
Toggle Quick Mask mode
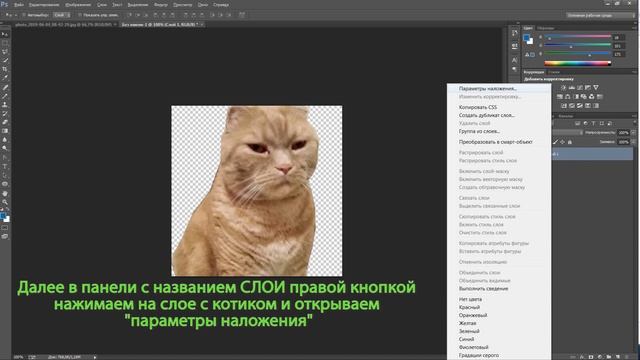5,228
